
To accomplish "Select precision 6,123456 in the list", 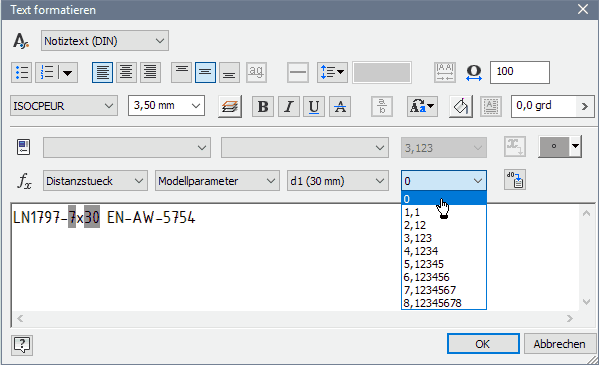I will coord(444,277).
